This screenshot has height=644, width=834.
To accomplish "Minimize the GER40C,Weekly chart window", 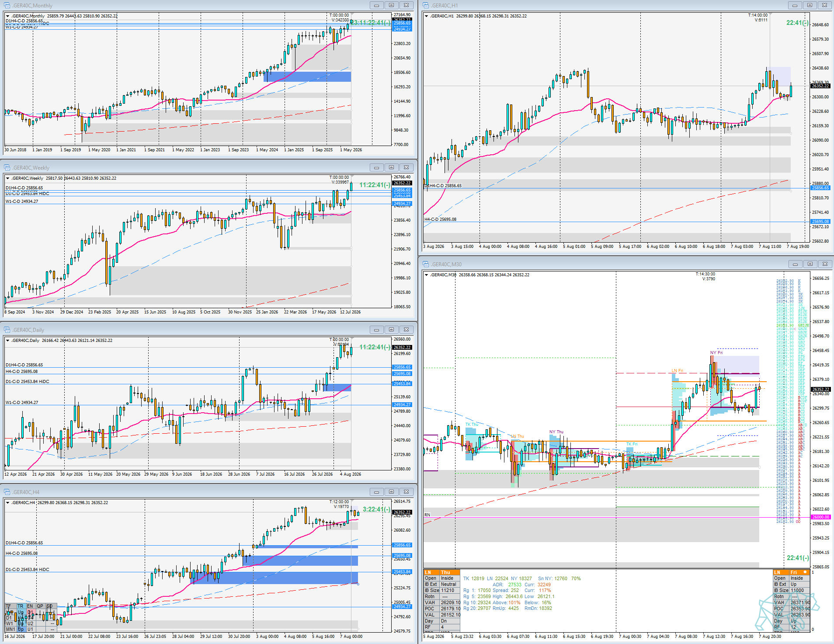I will pyautogui.click(x=376, y=167).
